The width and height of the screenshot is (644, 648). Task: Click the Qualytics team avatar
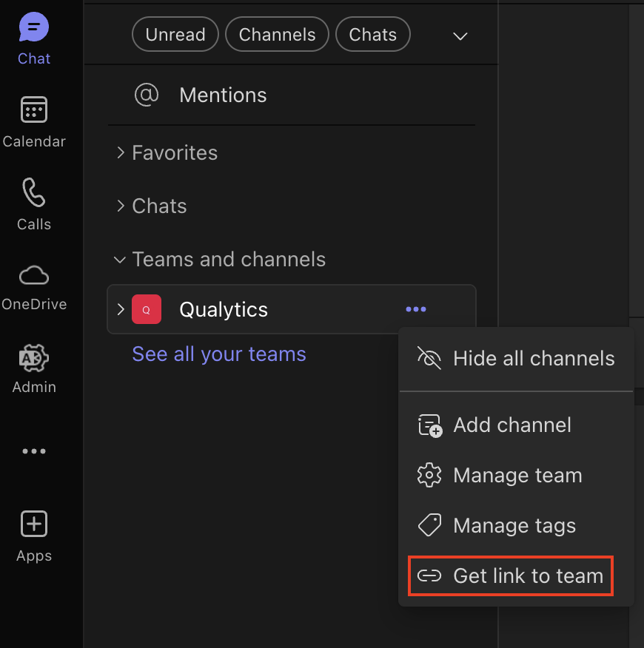[147, 309]
